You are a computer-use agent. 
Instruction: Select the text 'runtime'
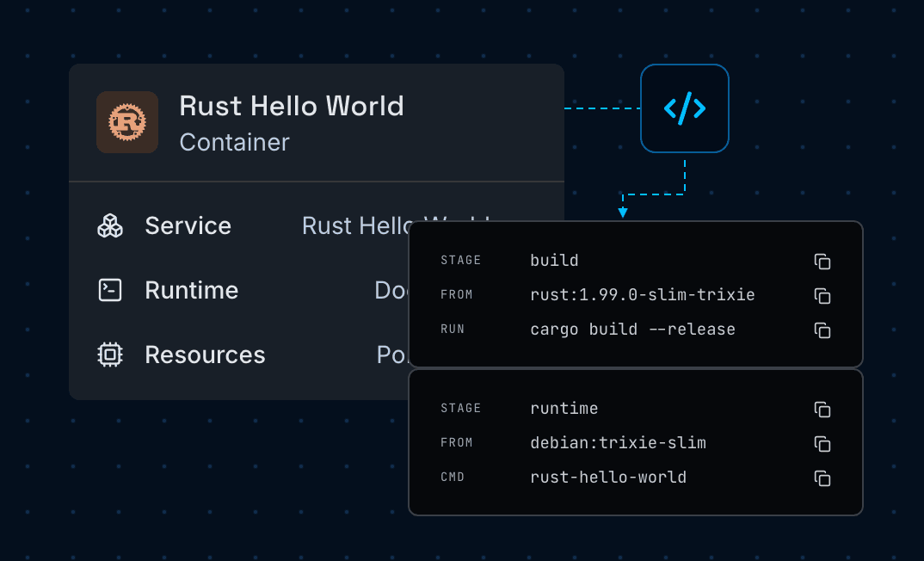coord(564,409)
